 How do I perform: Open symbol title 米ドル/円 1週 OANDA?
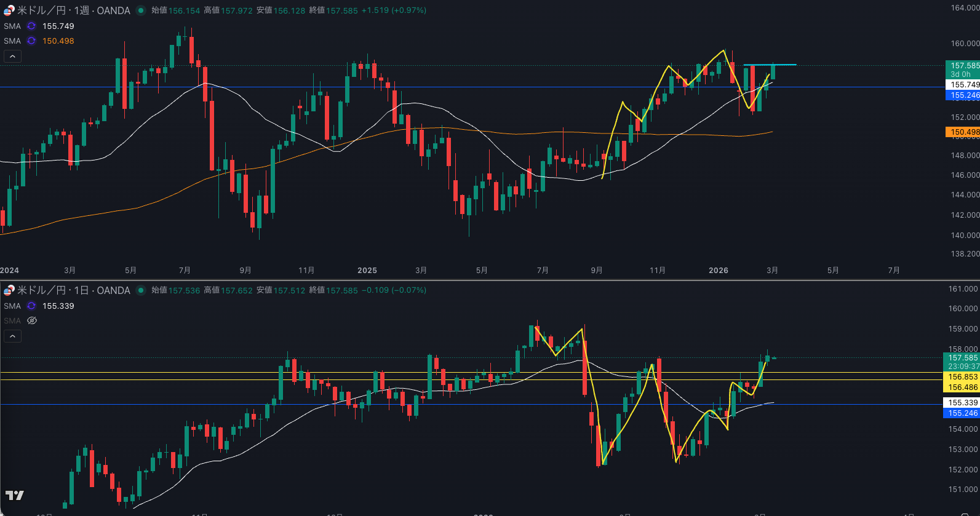(x=73, y=10)
